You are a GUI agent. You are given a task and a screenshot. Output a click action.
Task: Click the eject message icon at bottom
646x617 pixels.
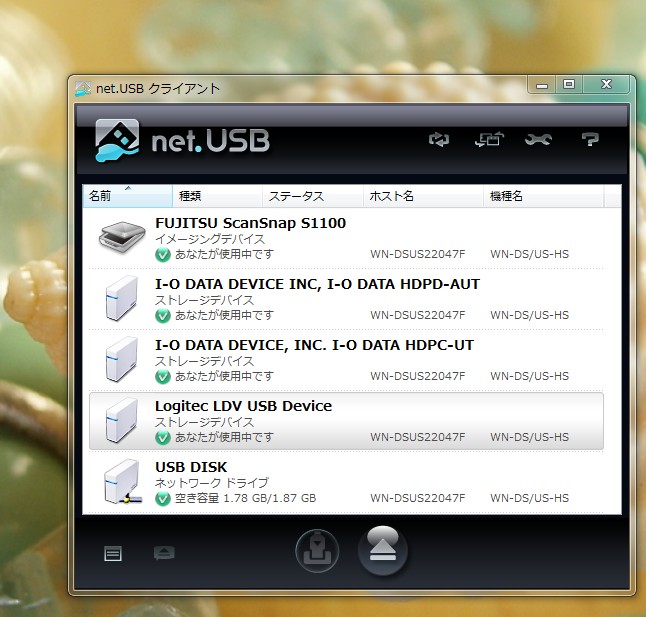click(164, 553)
